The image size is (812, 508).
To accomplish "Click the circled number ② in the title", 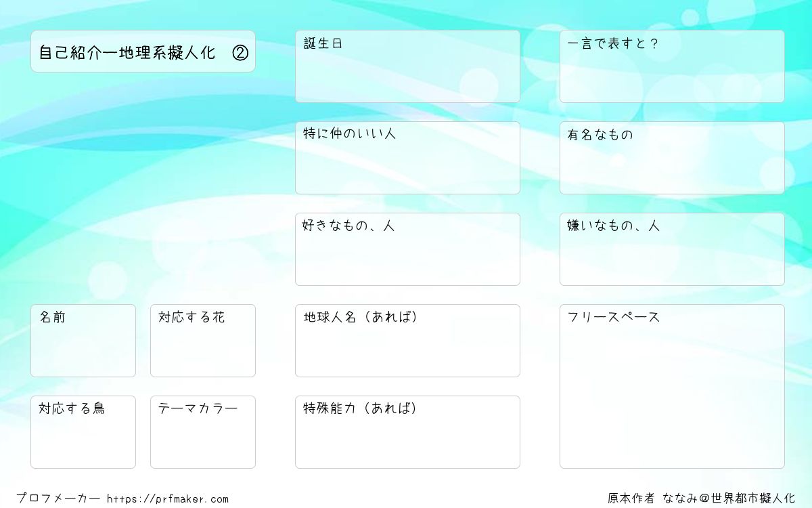I will click(240, 53).
